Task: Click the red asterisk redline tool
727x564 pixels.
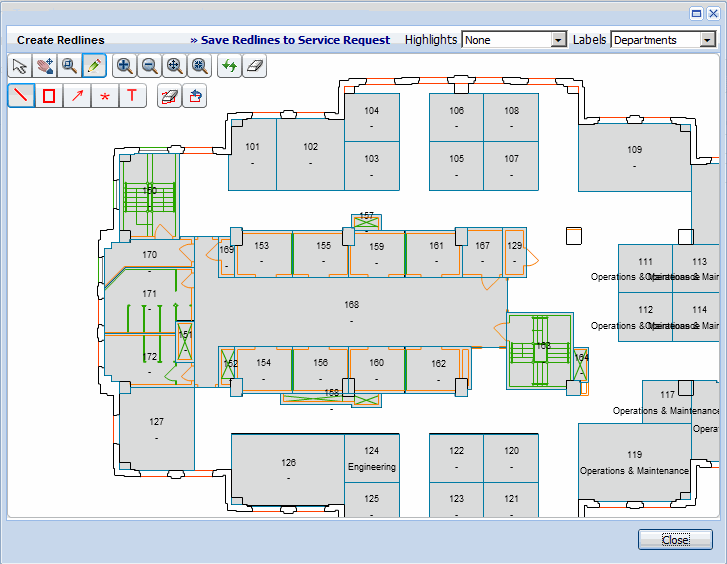Action: [104, 96]
